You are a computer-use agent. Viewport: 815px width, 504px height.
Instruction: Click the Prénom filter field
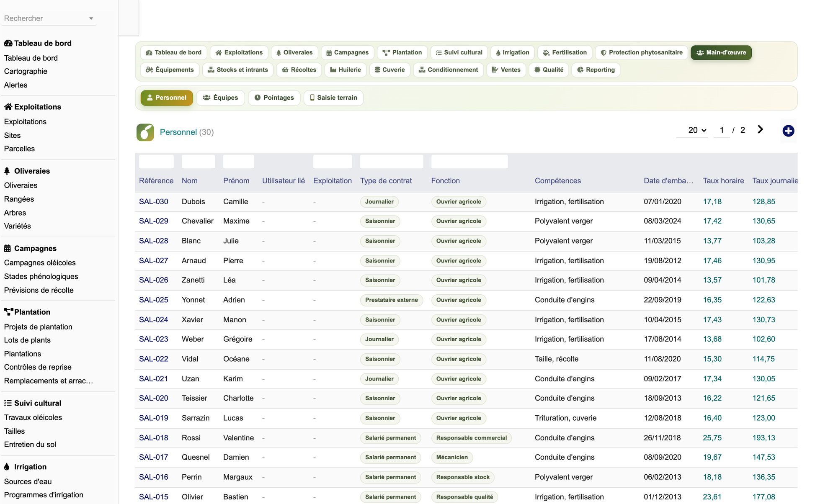point(239,162)
